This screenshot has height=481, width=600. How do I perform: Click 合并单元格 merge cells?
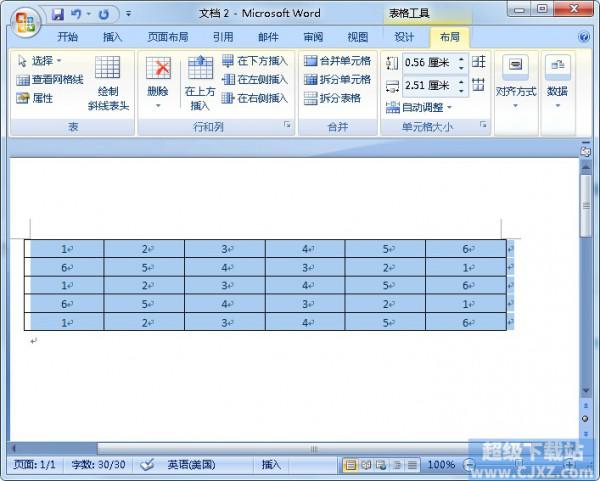pyautogui.click(x=337, y=60)
